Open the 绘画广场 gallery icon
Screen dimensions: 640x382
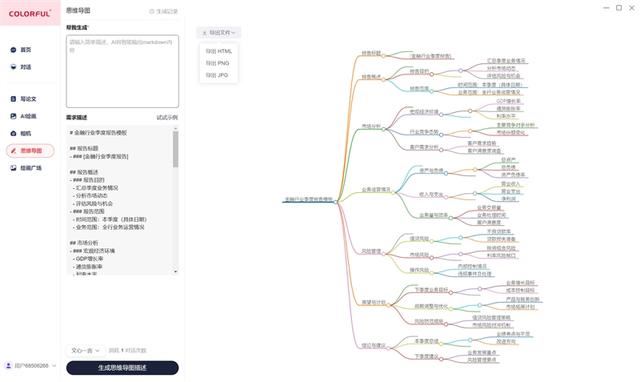[13, 168]
